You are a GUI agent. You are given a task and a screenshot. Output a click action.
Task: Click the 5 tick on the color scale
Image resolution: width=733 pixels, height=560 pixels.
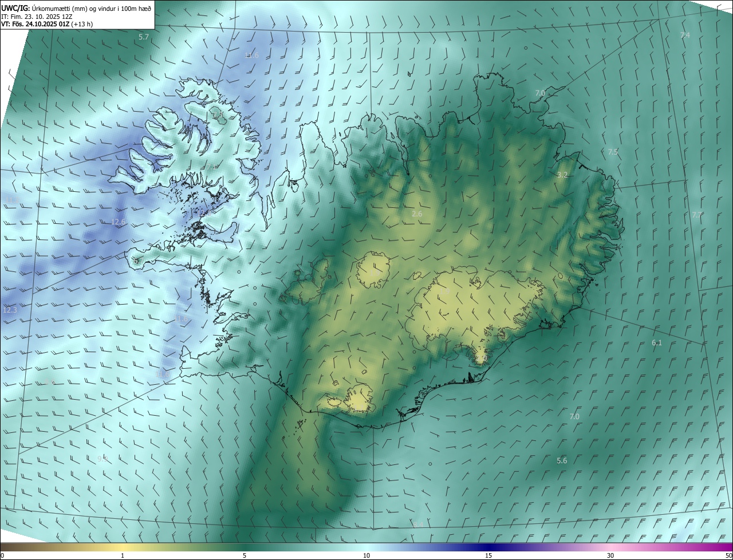[245, 555]
